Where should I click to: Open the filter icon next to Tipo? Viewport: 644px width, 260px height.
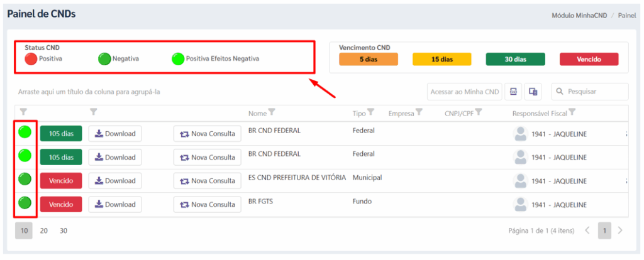point(370,112)
